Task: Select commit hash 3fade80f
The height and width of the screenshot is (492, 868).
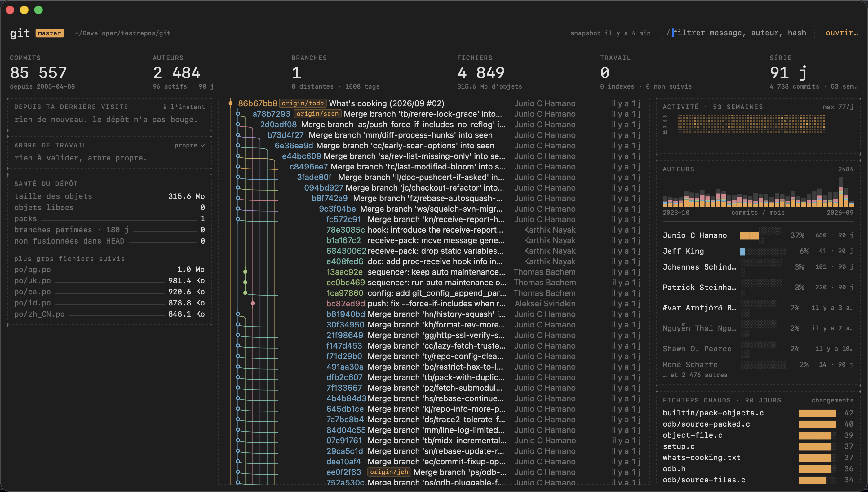Action: point(314,177)
